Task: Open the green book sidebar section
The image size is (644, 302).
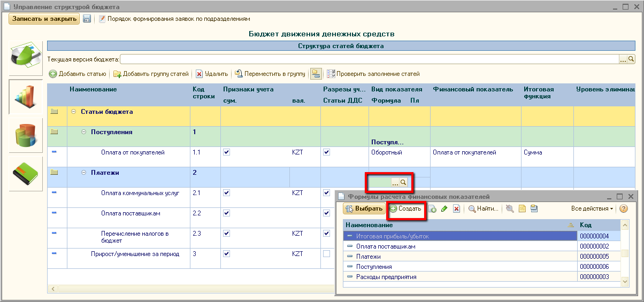Action: coord(25,174)
